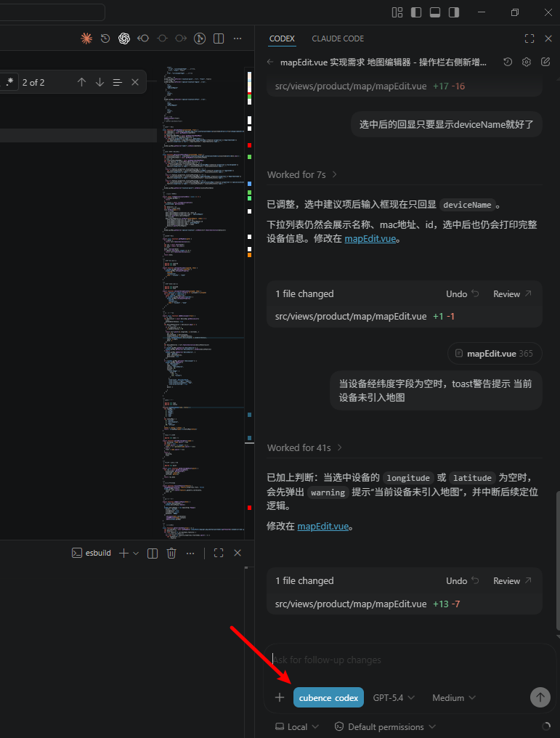The image size is (560, 738).
Task: Jump to next find match
Action: (x=100, y=82)
